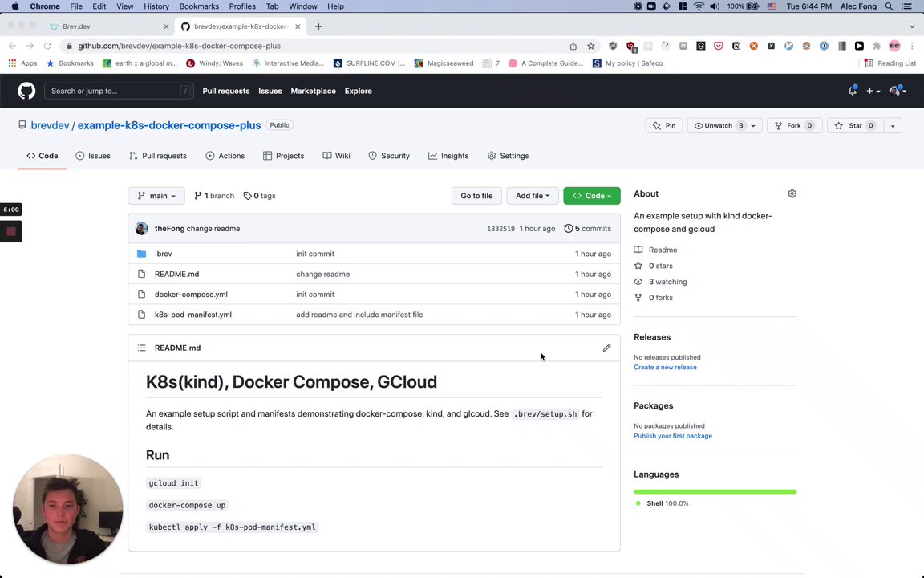This screenshot has height=578, width=924.
Task: Open Explore in top navigation
Action: tap(359, 91)
